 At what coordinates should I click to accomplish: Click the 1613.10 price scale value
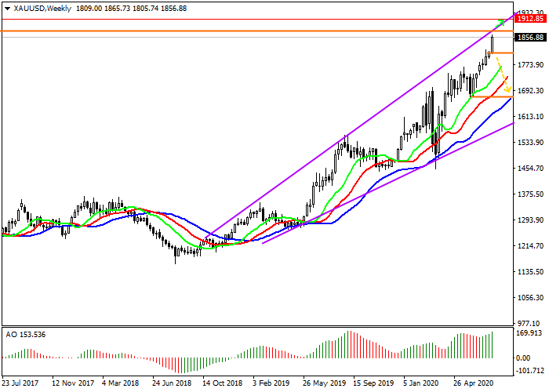click(x=531, y=116)
